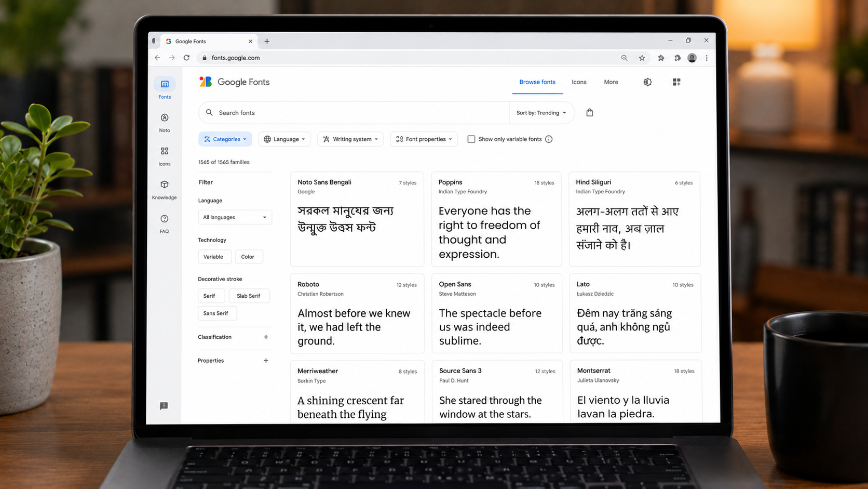
Task: Click the "Paul D. Hunt" designer name
Action: 454,381
